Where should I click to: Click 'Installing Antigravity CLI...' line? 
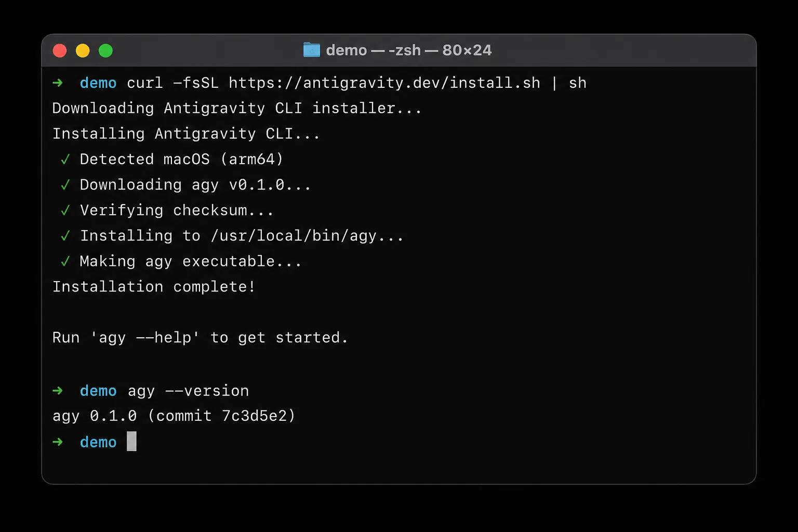pyautogui.click(x=186, y=134)
